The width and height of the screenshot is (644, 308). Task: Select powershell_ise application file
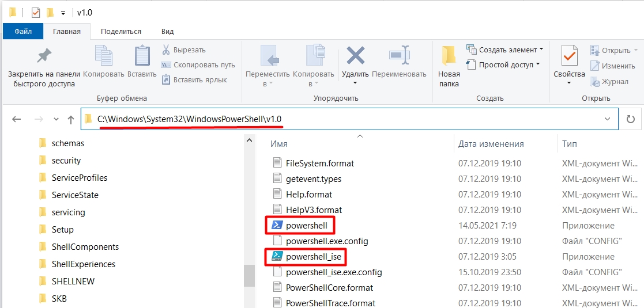coord(306,257)
